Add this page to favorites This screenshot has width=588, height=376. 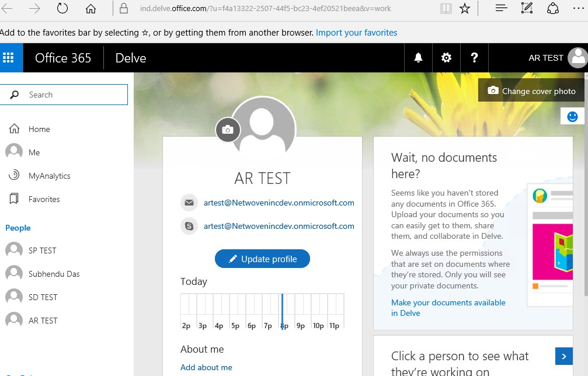[x=465, y=8]
